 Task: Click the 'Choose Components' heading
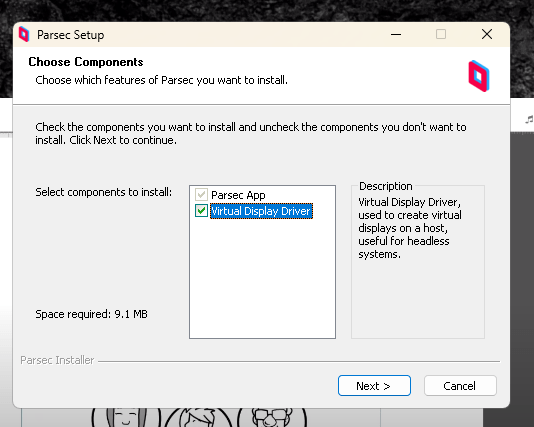click(86, 62)
